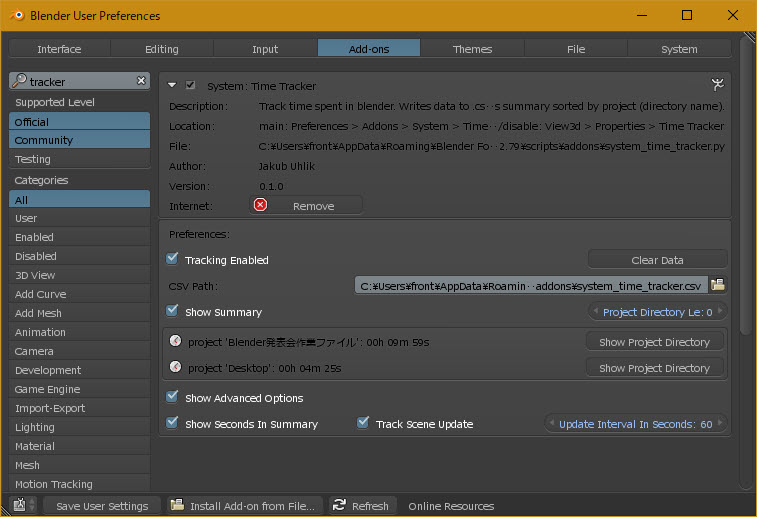The image size is (757, 517).
Task: Switch to the Editing tab
Action: coord(162,49)
